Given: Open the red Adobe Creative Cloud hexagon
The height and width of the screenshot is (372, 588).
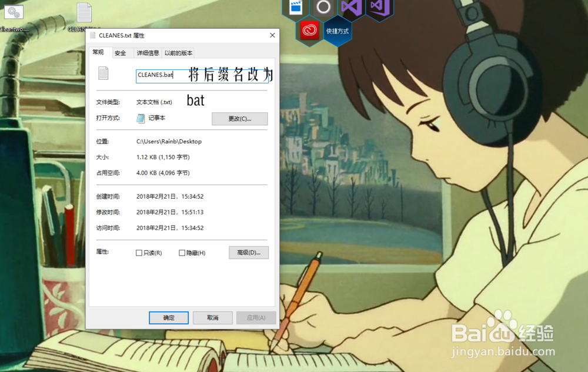Looking at the screenshot, I should [x=309, y=31].
